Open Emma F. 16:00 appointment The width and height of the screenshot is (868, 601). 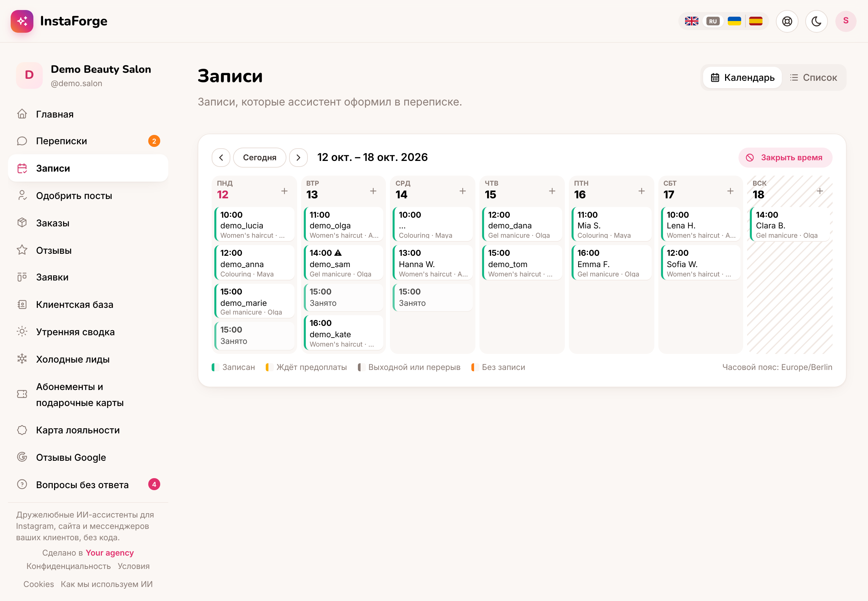coord(611,263)
